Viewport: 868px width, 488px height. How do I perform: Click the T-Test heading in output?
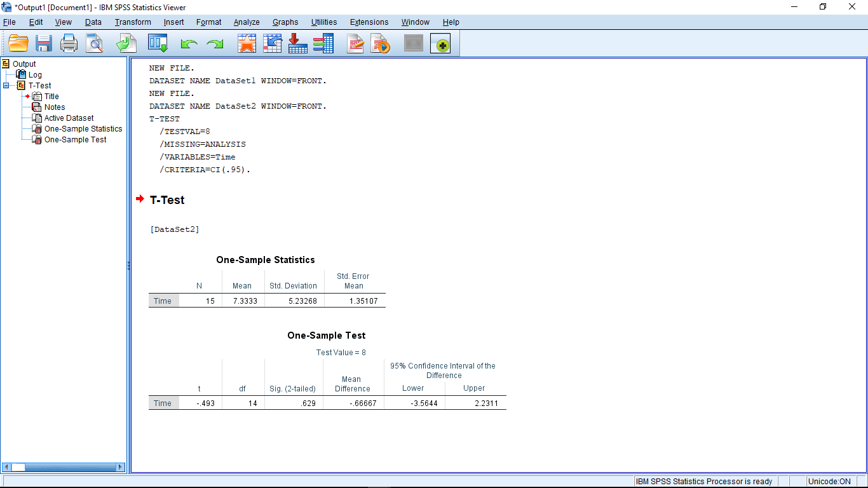coord(167,200)
